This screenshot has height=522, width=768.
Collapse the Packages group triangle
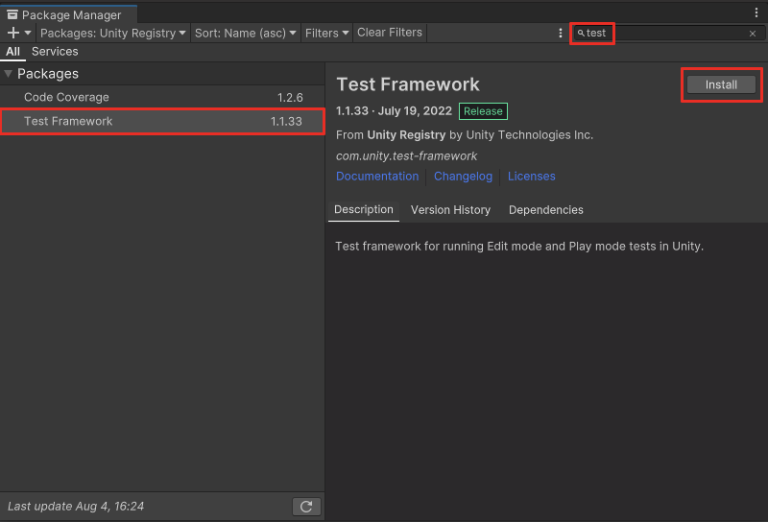[8, 73]
